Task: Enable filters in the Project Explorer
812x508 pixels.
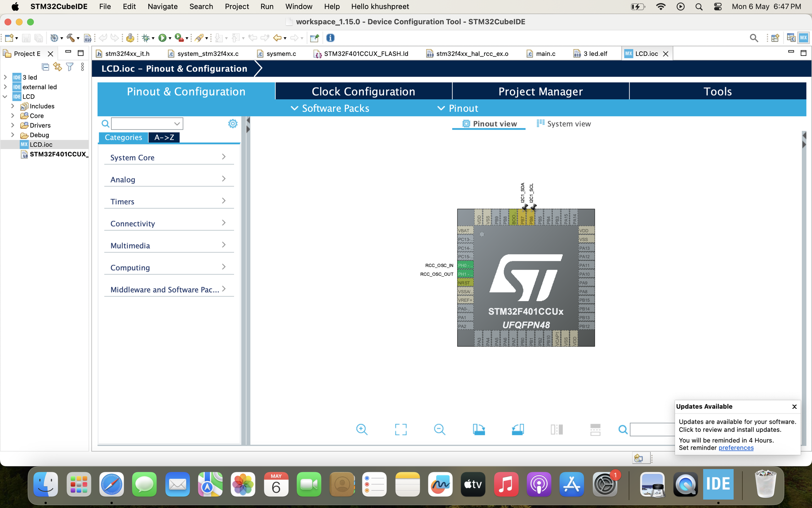Action: point(70,67)
